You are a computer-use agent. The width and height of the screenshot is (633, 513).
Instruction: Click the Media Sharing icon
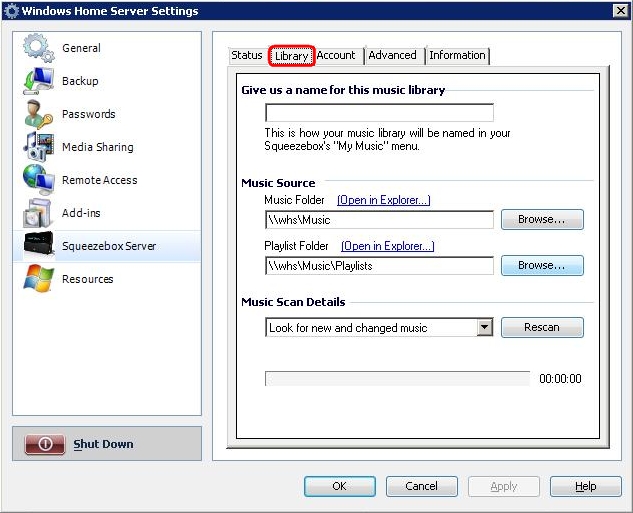pos(38,147)
